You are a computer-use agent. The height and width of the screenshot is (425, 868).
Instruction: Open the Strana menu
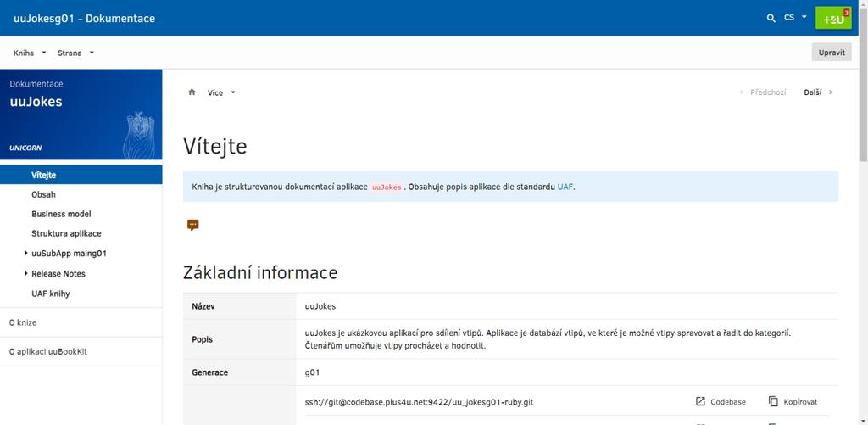coord(75,53)
